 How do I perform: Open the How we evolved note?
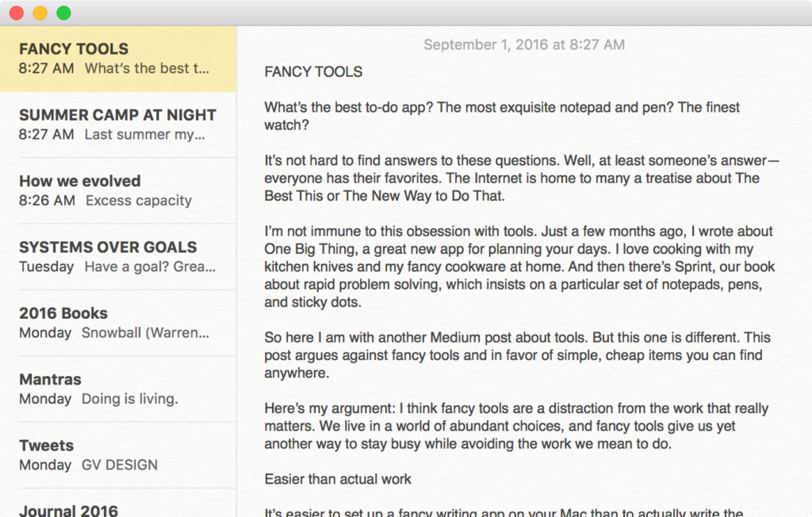(117, 190)
